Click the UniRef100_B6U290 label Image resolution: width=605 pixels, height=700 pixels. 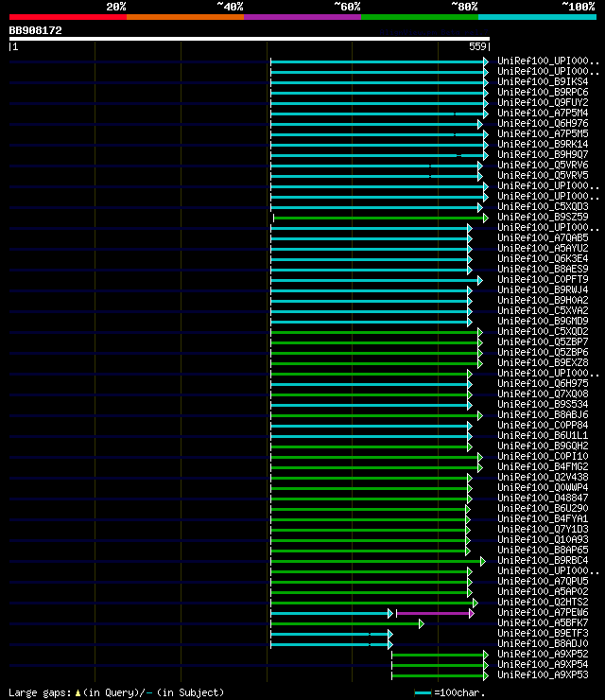pyautogui.click(x=543, y=508)
